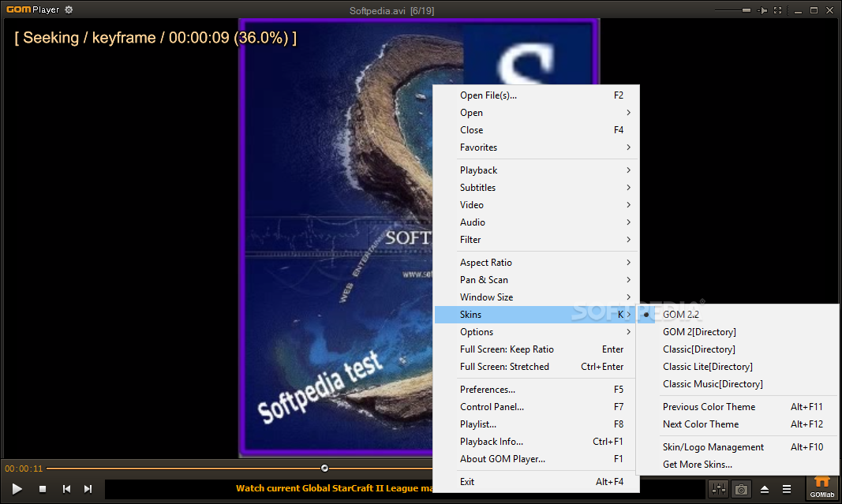Toggle the playlist list icon

point(787,489)
